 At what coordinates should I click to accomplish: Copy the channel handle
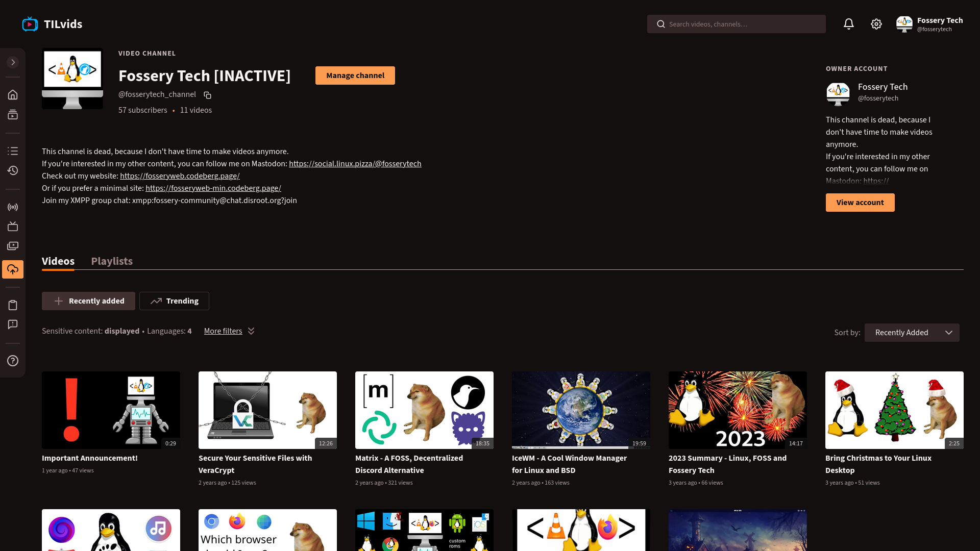(207, 95)
